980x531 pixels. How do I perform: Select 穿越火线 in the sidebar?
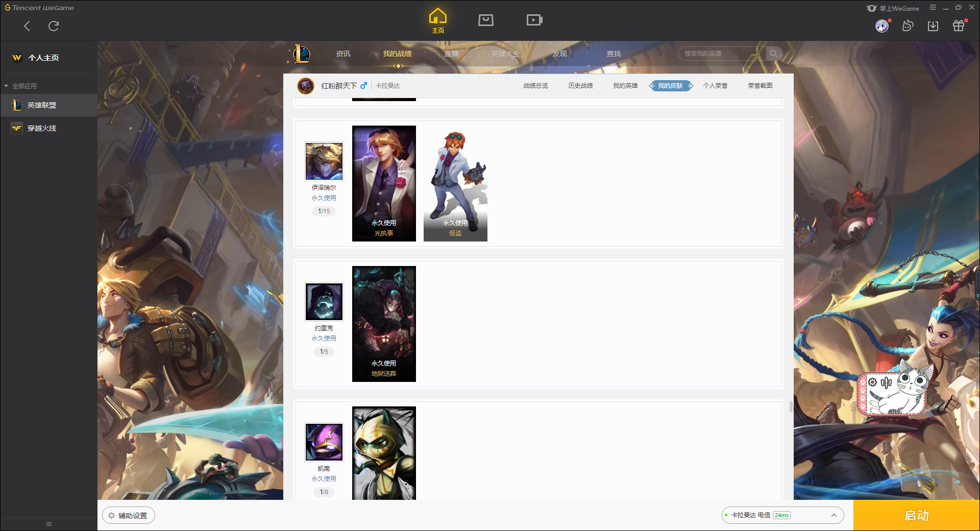[48, 128]
